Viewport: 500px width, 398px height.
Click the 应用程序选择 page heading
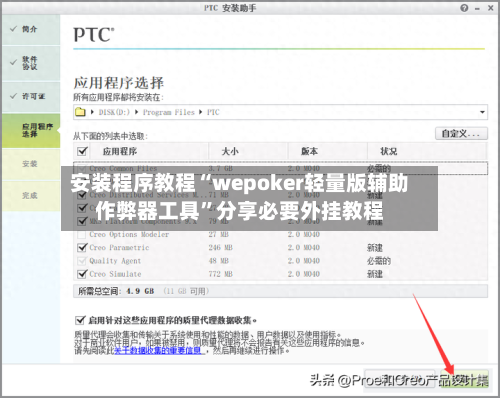(x=119, y=83)
